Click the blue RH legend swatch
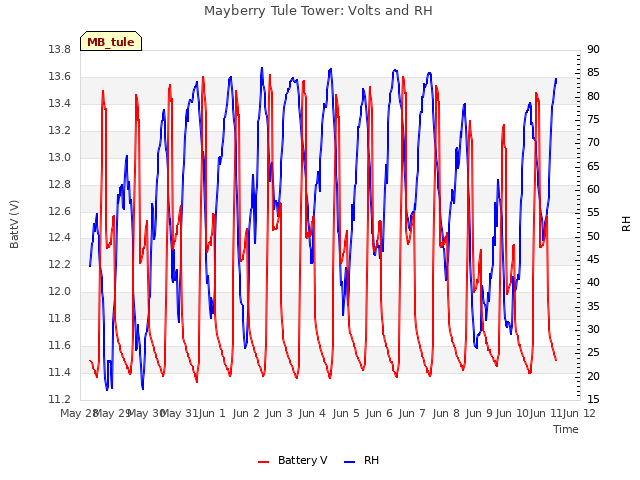640x480 pixels. 350,462
